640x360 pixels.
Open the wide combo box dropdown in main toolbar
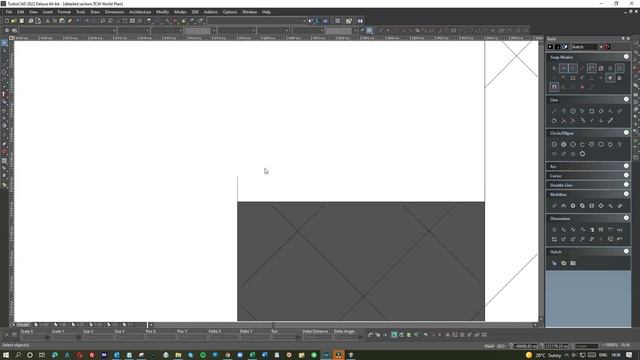(x=304, y=21)
